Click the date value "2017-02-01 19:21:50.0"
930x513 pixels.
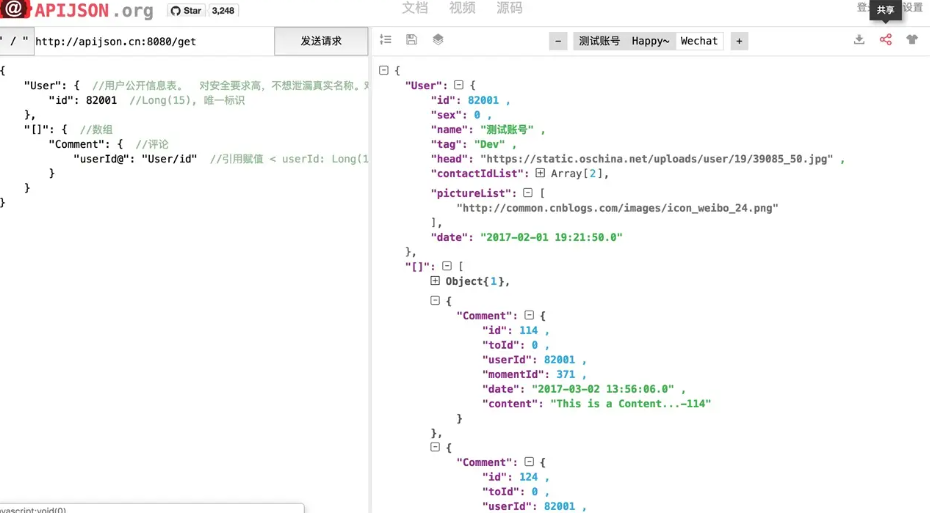(x=551, y=237)
